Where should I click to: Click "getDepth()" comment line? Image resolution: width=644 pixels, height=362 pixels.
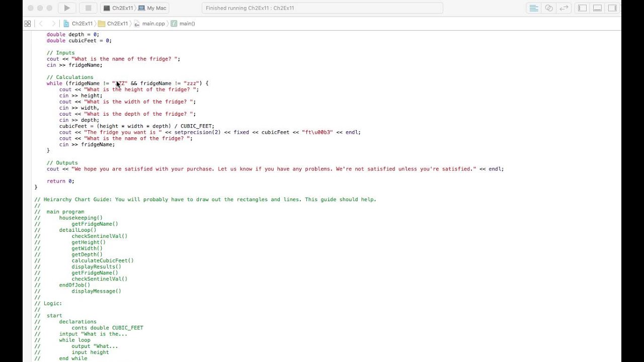click(x=87, y=254)
